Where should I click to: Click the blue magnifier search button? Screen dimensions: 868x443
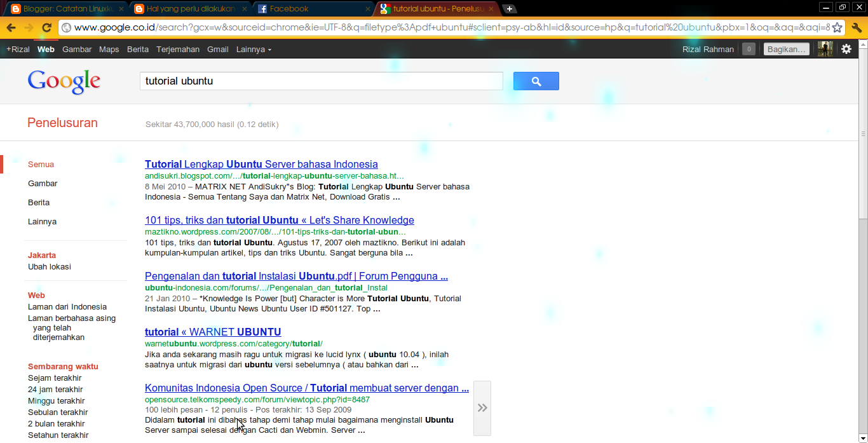click(536, 81)
